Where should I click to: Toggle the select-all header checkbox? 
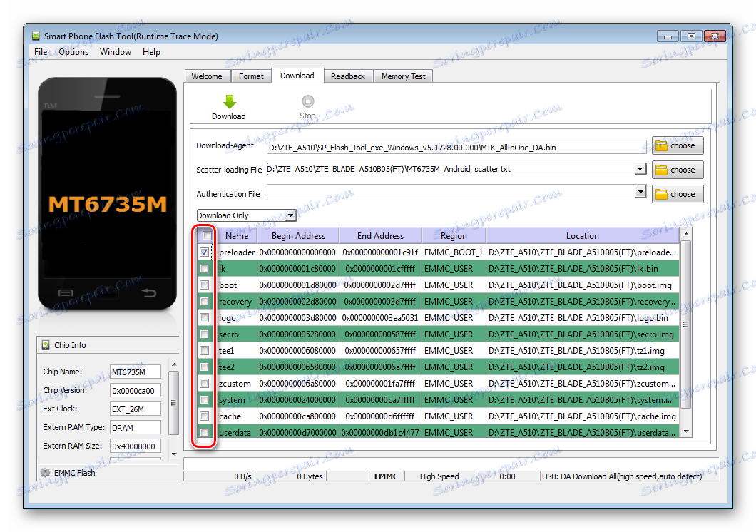click(207, 236)
